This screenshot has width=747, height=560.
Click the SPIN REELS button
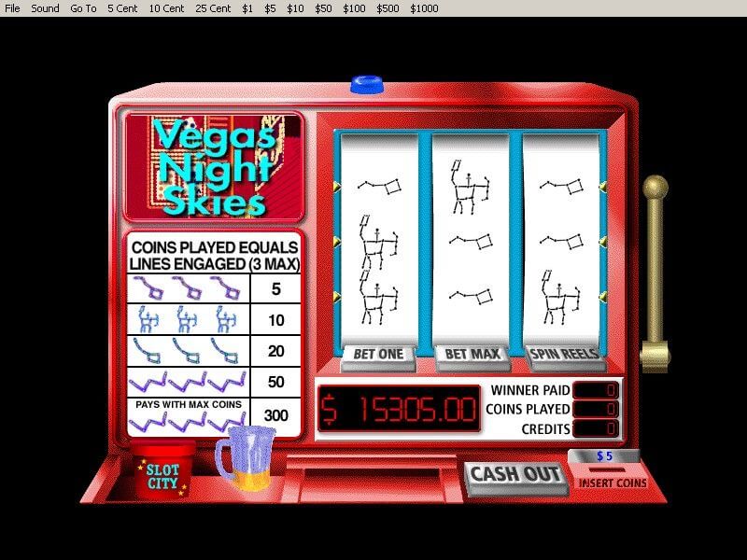pos(565,356)
